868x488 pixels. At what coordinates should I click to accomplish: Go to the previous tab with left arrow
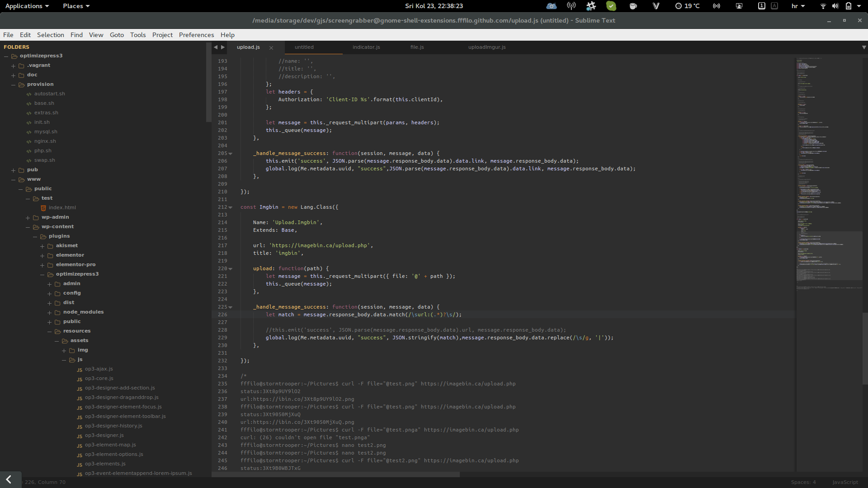[216, 47]
